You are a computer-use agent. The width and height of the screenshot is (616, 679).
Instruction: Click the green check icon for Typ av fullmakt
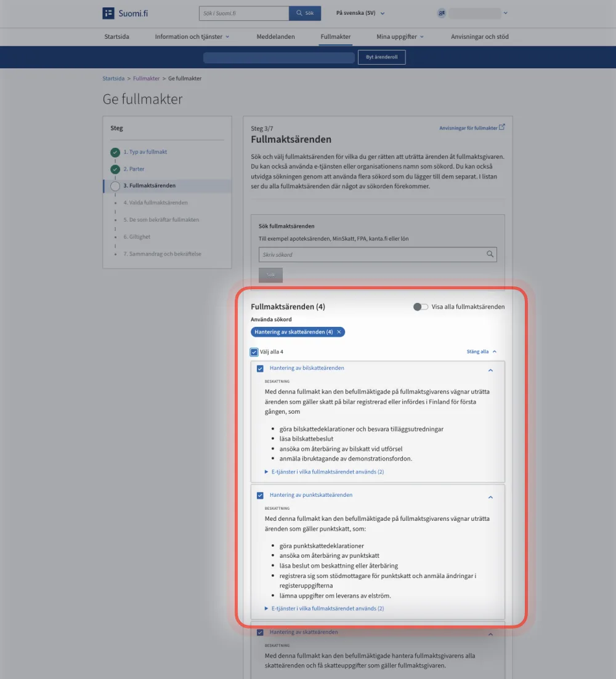click(x=115, y=153)
